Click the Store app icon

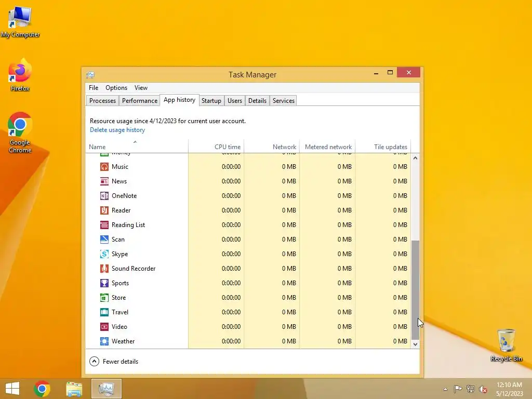point(104,298)
